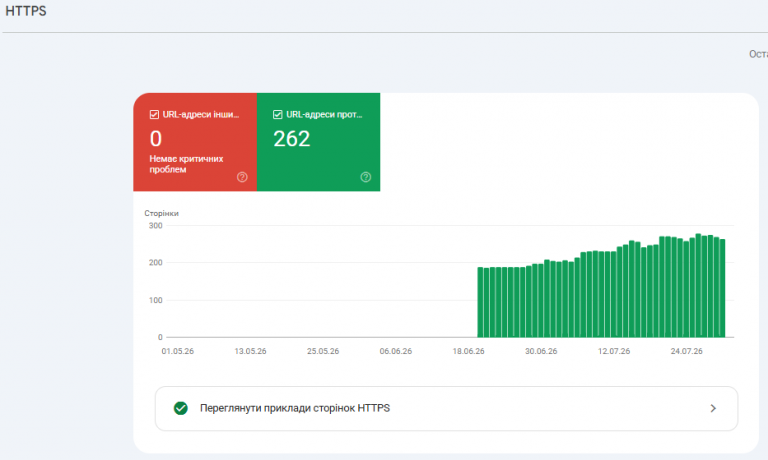
Task: Select the green card showing 262 URLs
Action: pyautogui.click(x=318, y=142)
